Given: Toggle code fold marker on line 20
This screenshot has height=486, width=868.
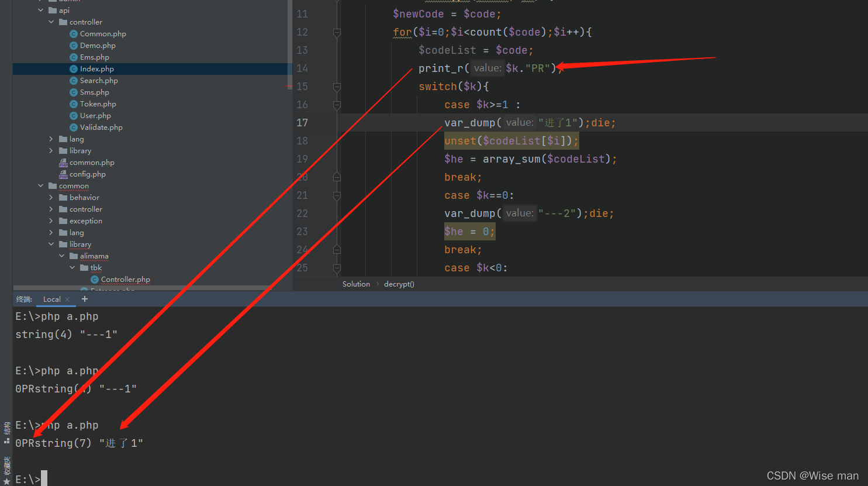Looking at the screenshot, I should (337, 177).
